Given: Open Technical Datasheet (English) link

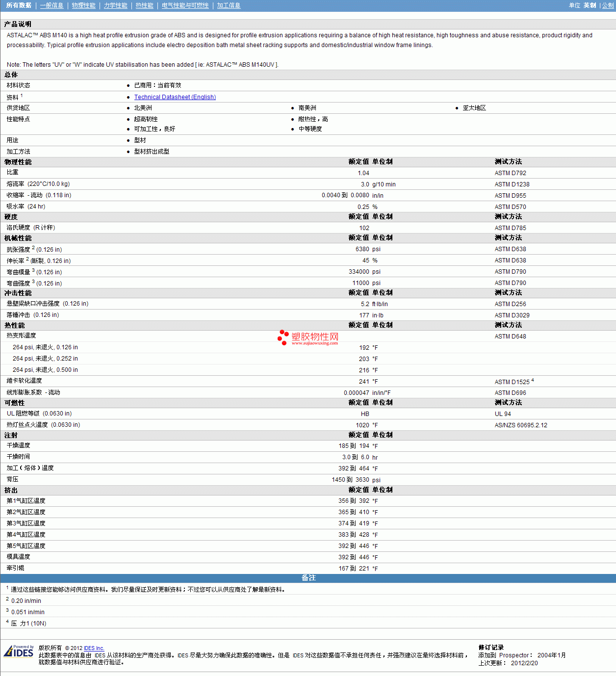Looking at the screenshot, I should click(175, 97).
